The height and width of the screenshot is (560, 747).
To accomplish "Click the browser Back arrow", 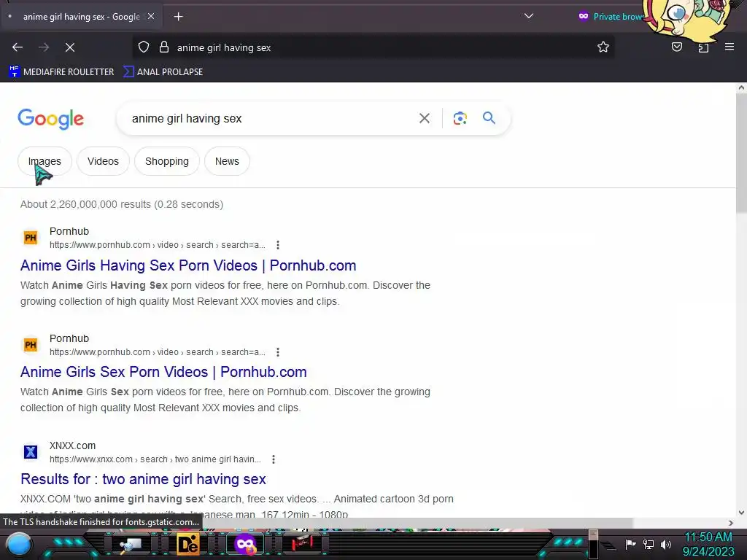I will point(18,47).
